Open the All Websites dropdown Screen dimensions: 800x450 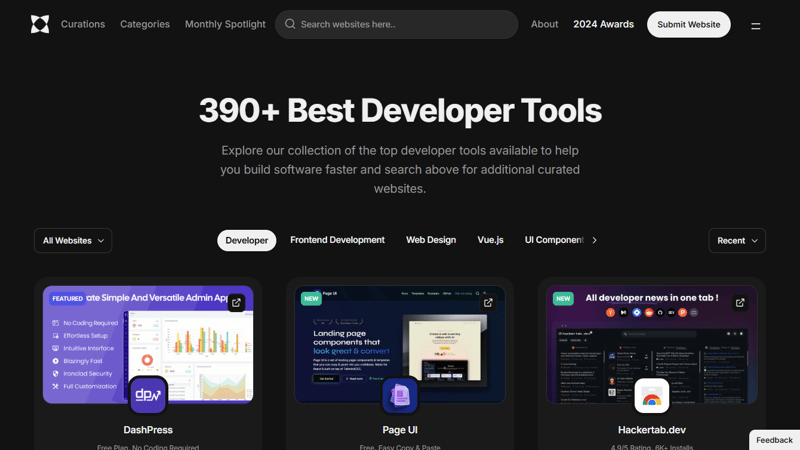click(73, 240)
